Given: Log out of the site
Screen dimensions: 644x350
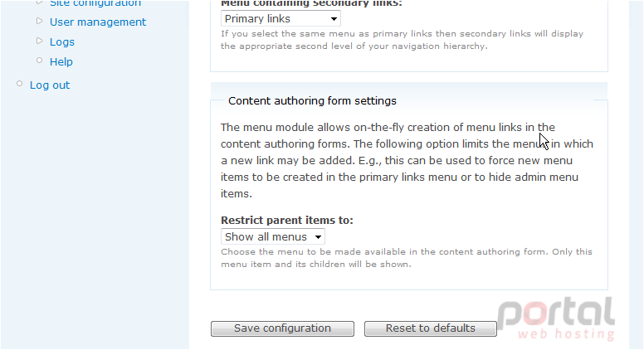Looking at the screenshot, I should click(50, 85).
